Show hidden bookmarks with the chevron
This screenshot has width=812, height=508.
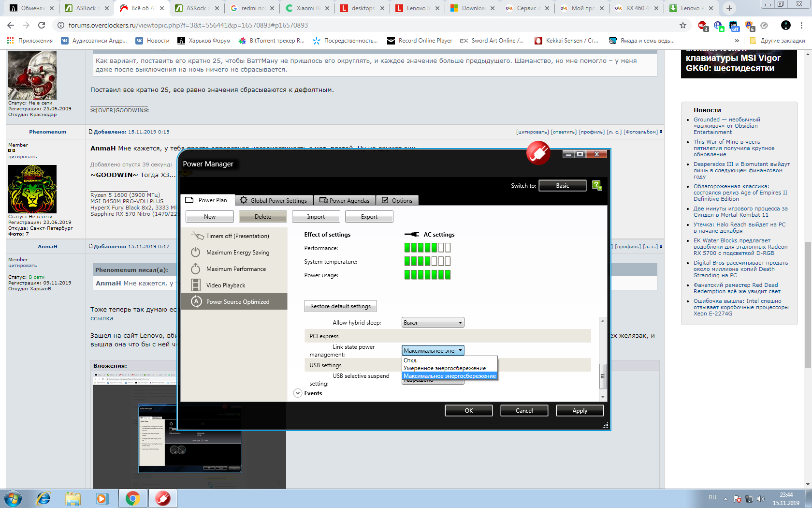[737, 41]
